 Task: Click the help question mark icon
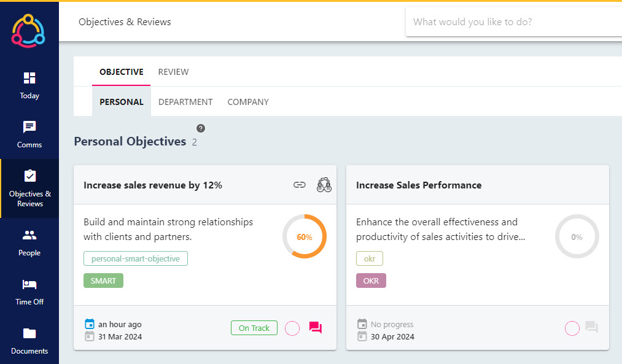pyautogui.click(x=201, y=128)
